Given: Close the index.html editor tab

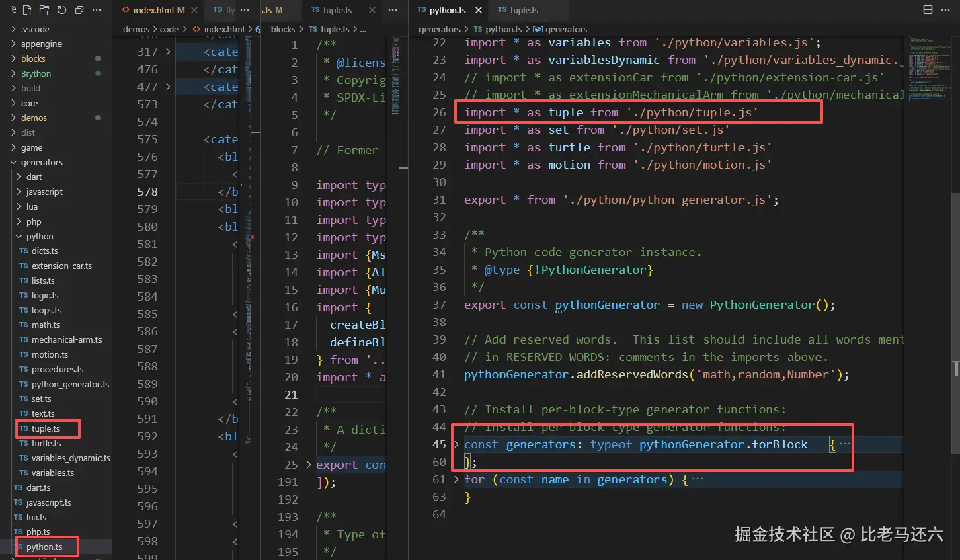Looking at the screenshot, I should pyautogui.click(x=193, y=10).
